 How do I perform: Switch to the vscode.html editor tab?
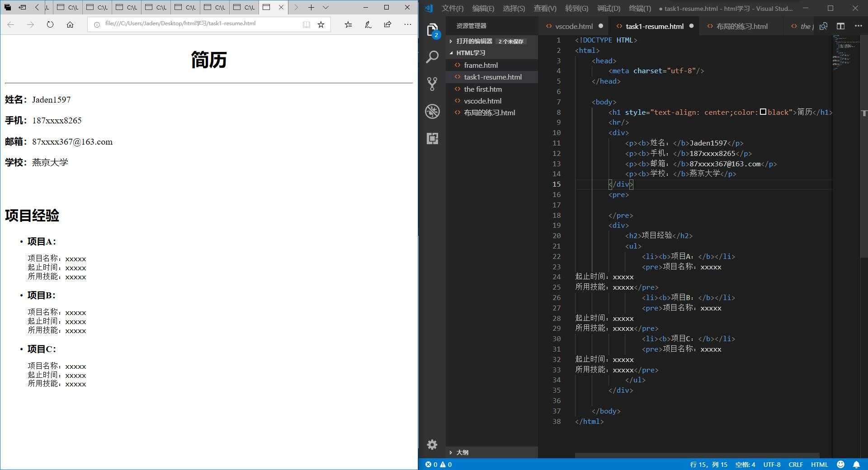574,26
